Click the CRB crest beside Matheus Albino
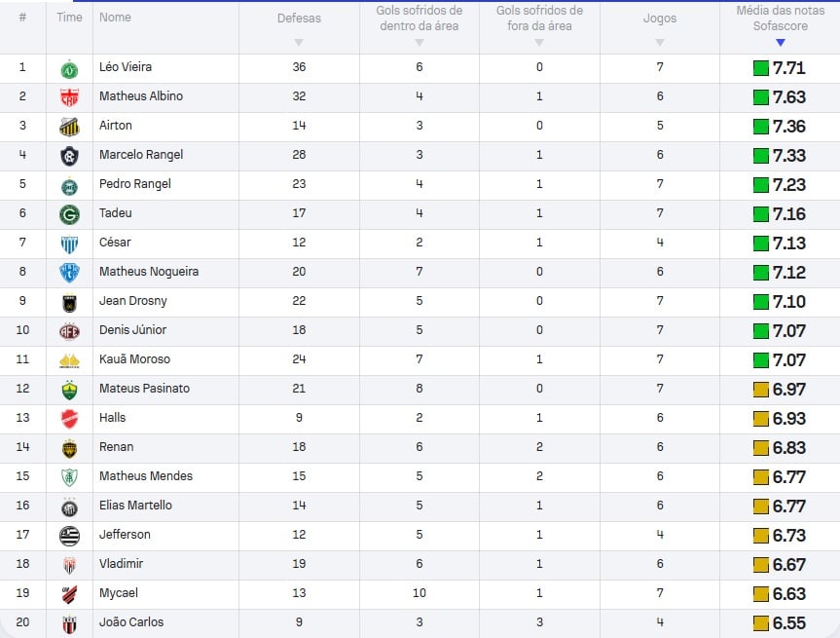 click(x=69, y=97)
